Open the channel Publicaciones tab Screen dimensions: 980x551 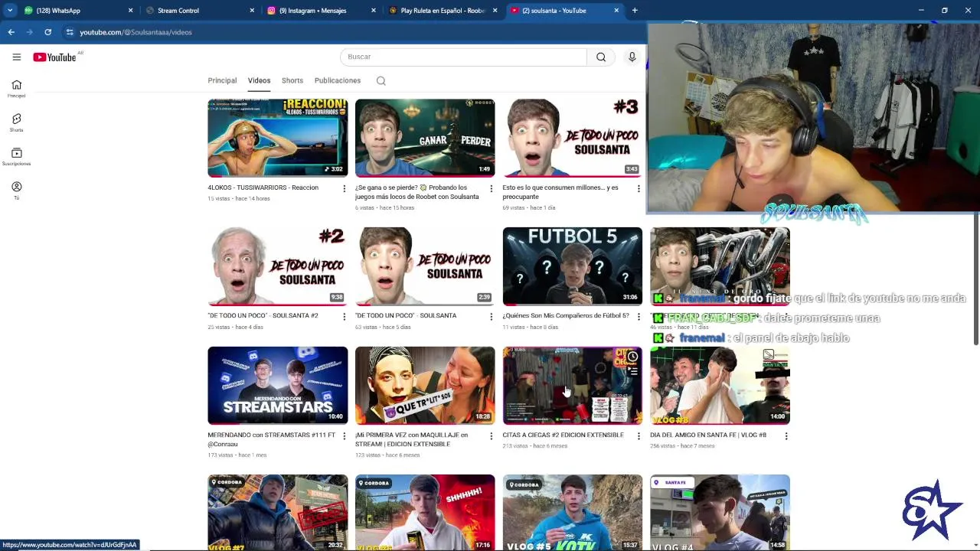point(338,80)
